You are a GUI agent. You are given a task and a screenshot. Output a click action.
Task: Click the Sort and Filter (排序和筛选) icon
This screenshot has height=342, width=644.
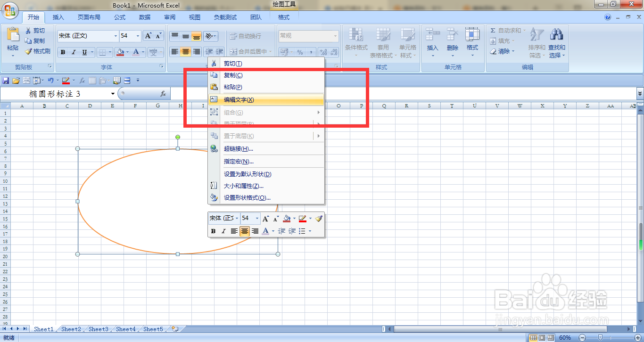[537, 35]
